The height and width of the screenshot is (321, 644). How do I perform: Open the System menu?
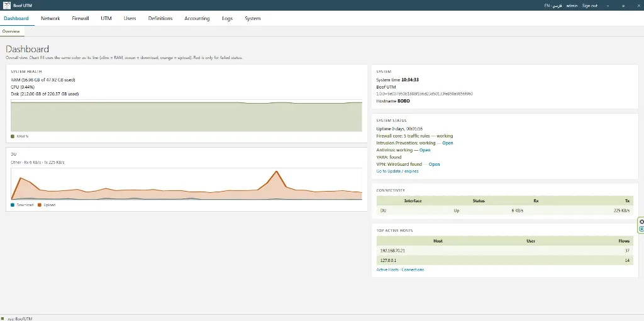pyautogui.click(x=253, y=18)
